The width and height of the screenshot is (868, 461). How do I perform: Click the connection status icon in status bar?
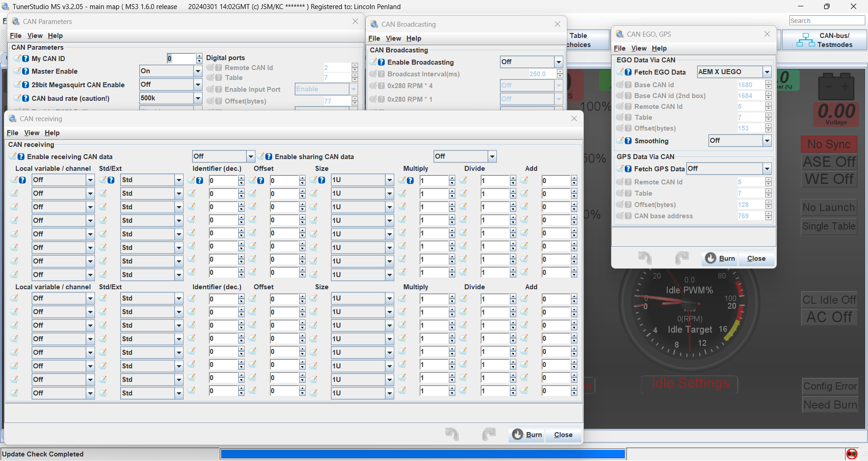pos(851,454)
